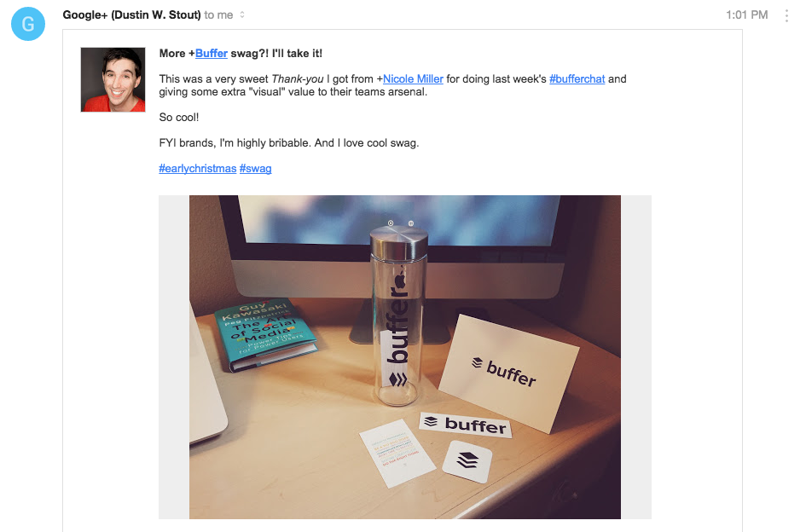Open Dustin W. Stout's profile photo
Viewport: 806px width, 532px height.
pyautogui.click(x=113, y=79)
